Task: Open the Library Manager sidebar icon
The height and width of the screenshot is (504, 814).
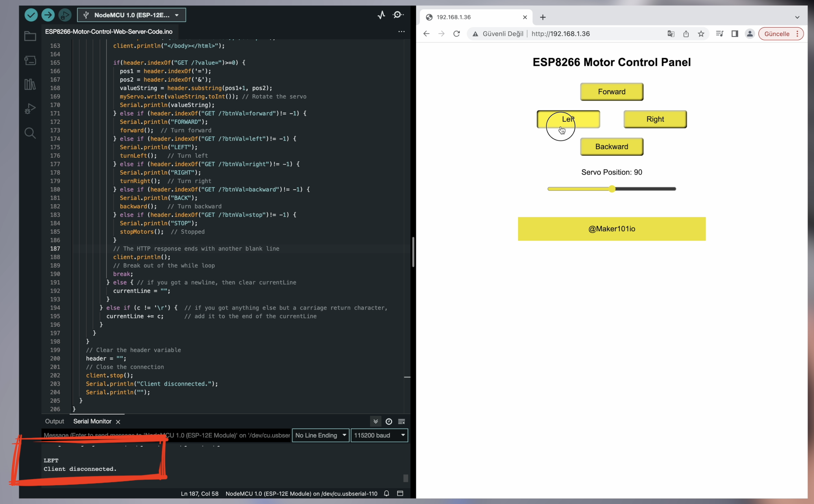Action: tap(30, 84)
